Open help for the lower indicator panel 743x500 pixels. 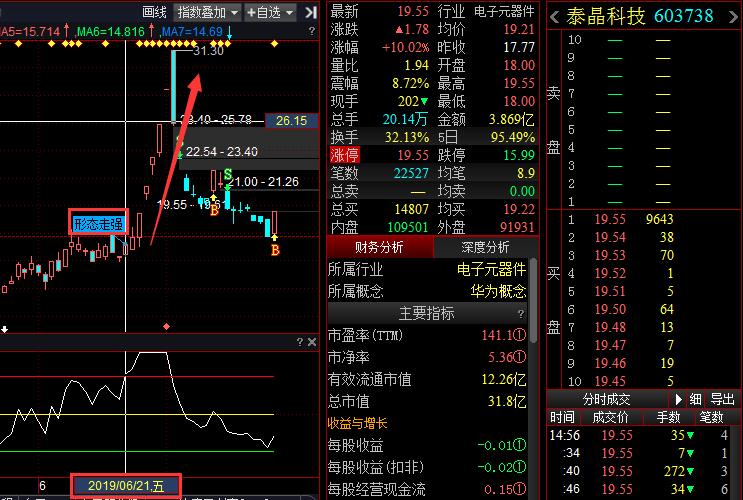298,342
